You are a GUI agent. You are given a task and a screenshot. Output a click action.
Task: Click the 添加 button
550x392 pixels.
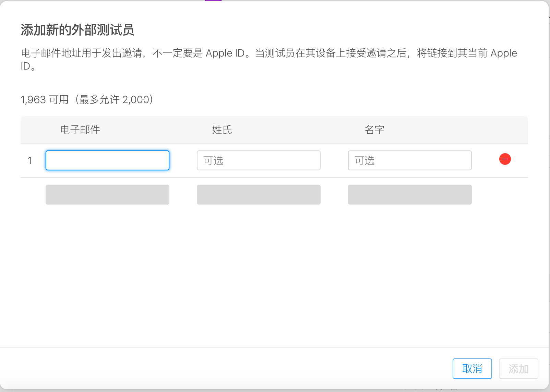point(518,369)
